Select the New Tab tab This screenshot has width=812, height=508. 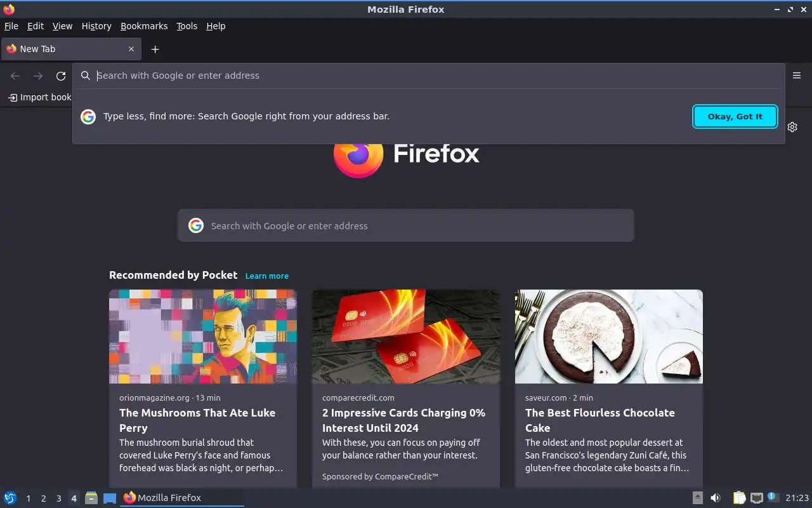(71, 49)
